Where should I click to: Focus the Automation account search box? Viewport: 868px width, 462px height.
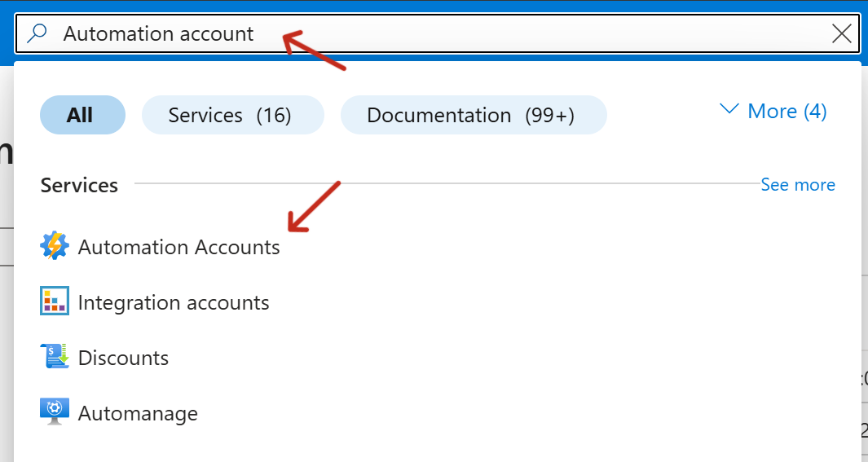pos(408,33)
